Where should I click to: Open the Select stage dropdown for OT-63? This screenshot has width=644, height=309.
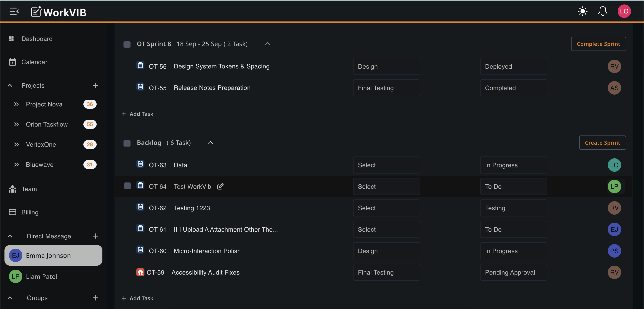point(386,165)
